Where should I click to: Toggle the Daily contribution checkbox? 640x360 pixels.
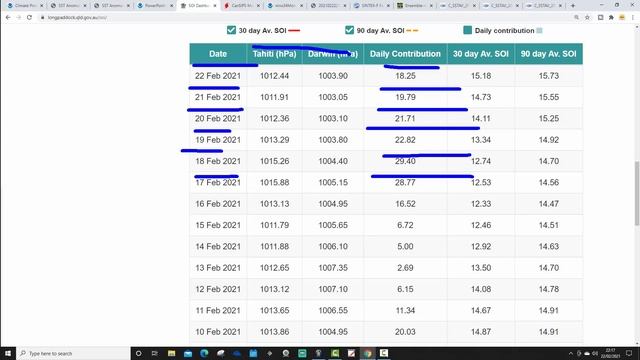[x=468, y=30]
